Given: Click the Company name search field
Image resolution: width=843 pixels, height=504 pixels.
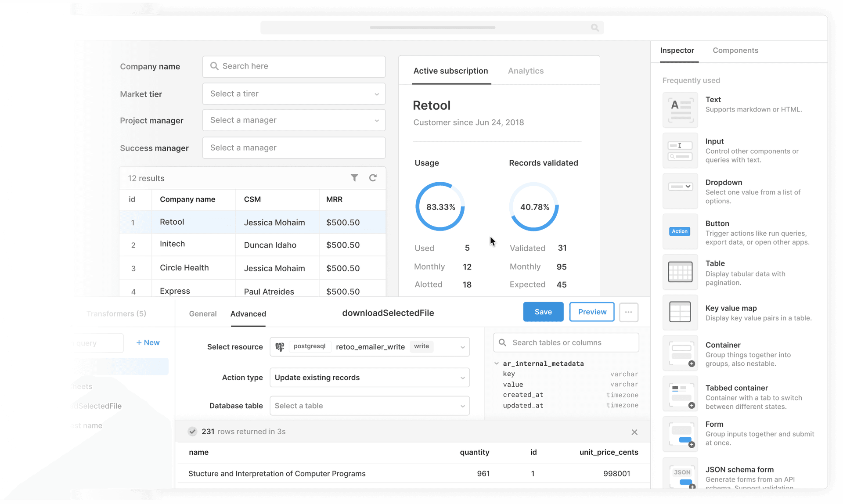Looking at the screenshot, I should 294,66.
